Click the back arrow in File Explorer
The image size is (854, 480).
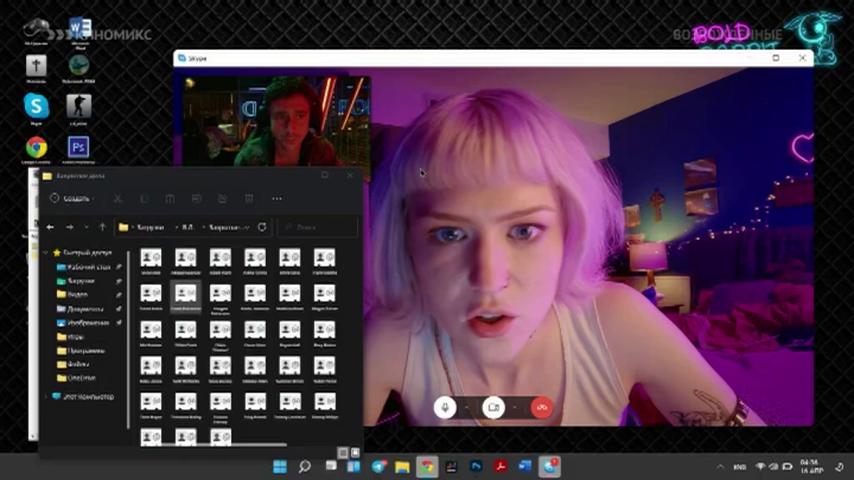50,227
